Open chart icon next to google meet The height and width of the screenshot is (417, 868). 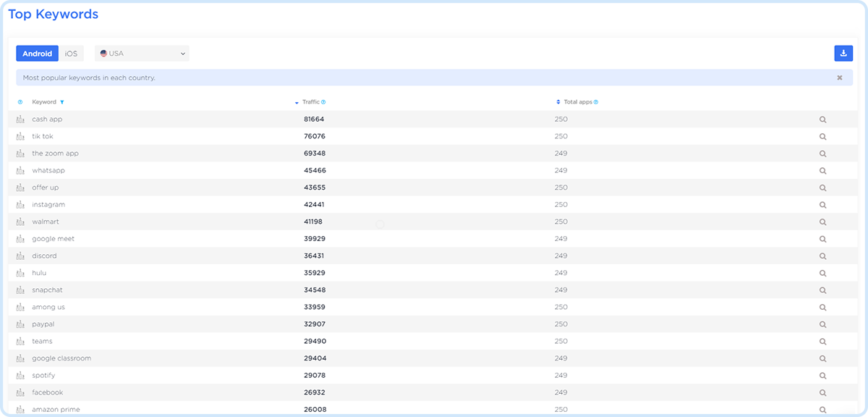tap(20, 239)
